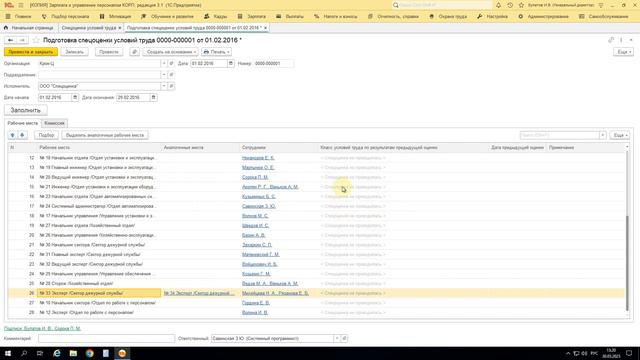
Task: Open calendar picker for Дата окончания
Action: point(153,98)
